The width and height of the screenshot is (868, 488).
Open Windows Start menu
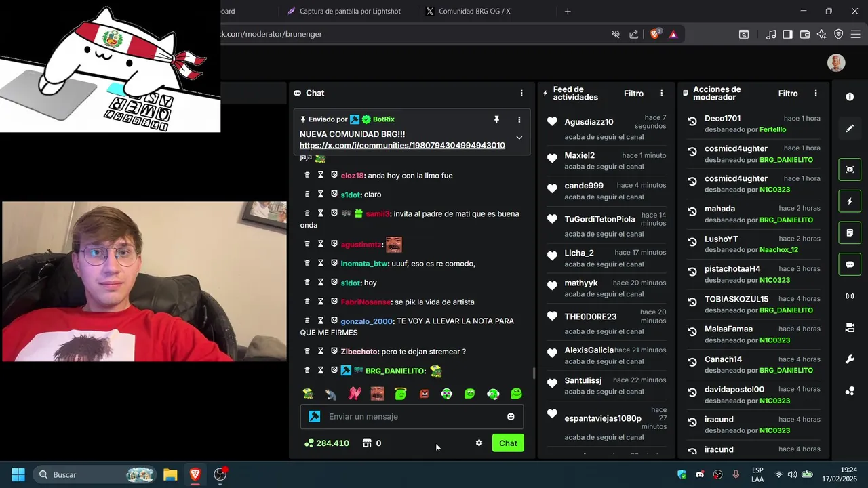(x=18, y=474)
